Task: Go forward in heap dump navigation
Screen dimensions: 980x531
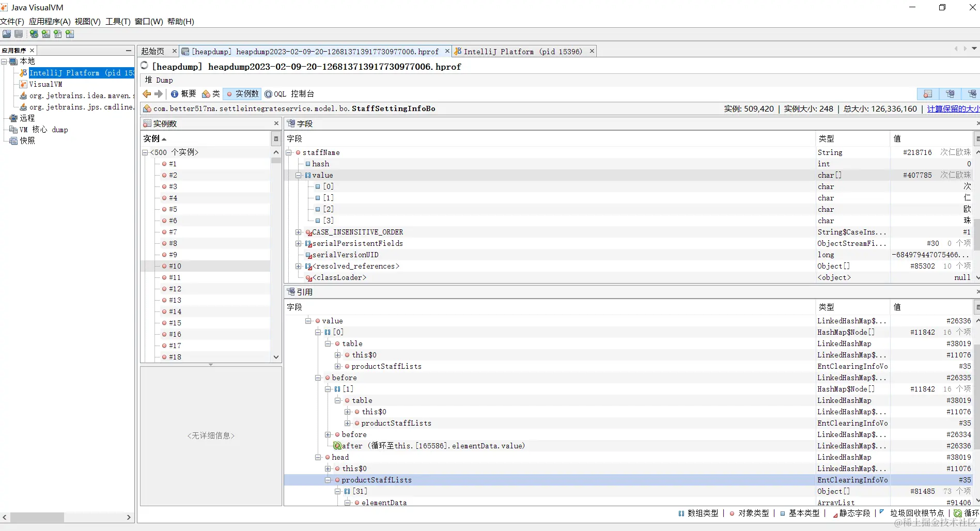Action: (159, 93)
